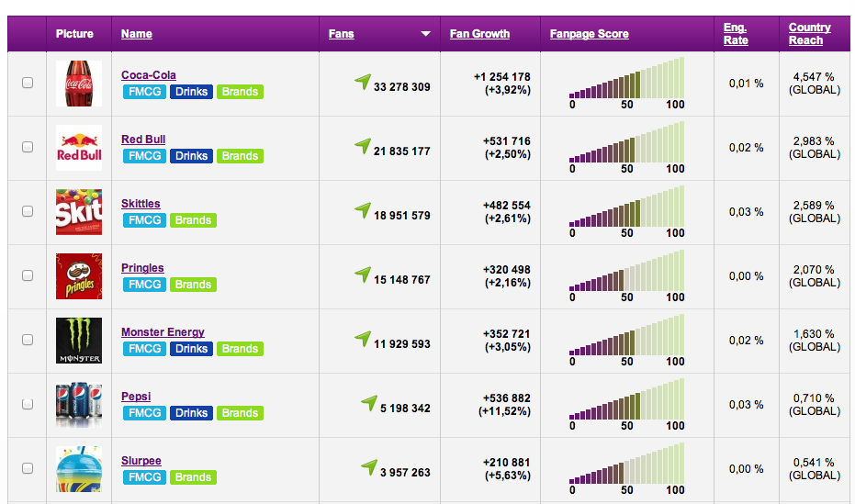Click the Drinks tag under Red Bull

191,156
